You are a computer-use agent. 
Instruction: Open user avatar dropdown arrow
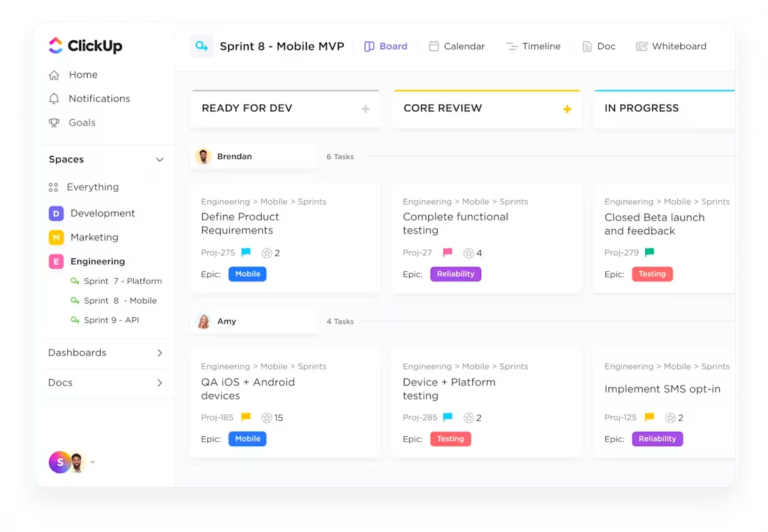pos(93,462)
